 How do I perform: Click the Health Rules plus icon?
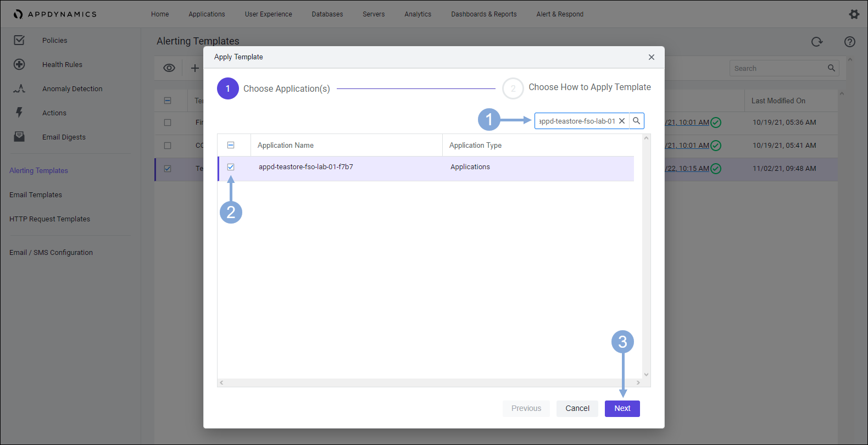click(19, 64)
